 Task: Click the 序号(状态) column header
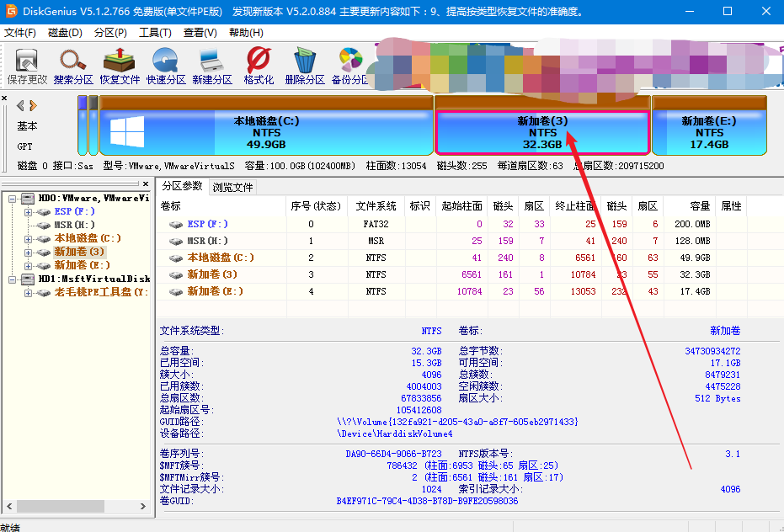click(317, 206)
